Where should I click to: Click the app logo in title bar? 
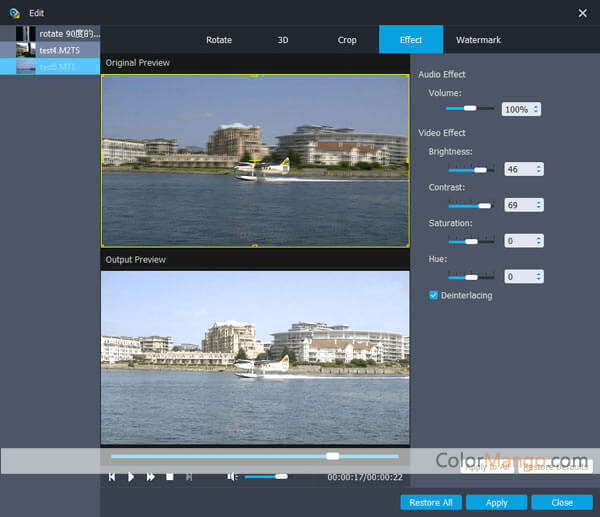tap(14, 12)
